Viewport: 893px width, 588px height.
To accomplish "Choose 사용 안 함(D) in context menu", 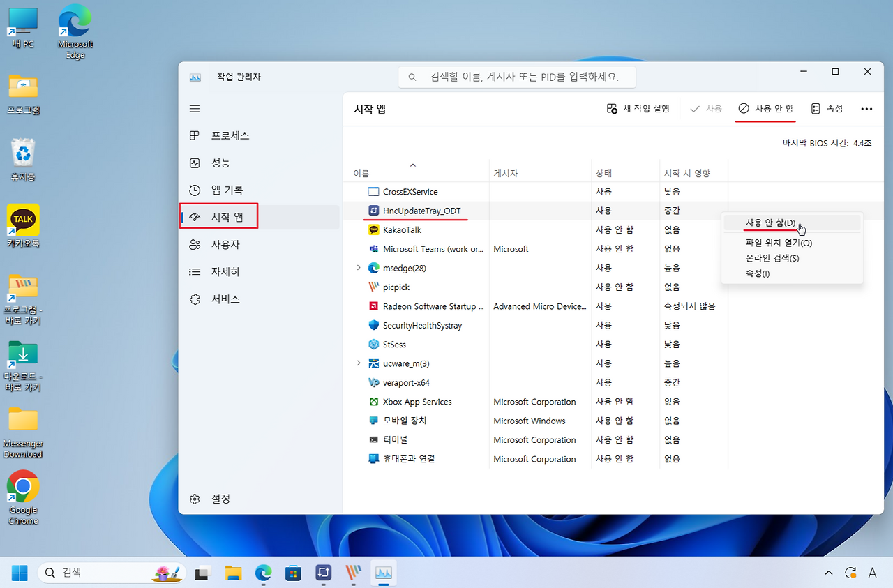I will pos(792,223).
